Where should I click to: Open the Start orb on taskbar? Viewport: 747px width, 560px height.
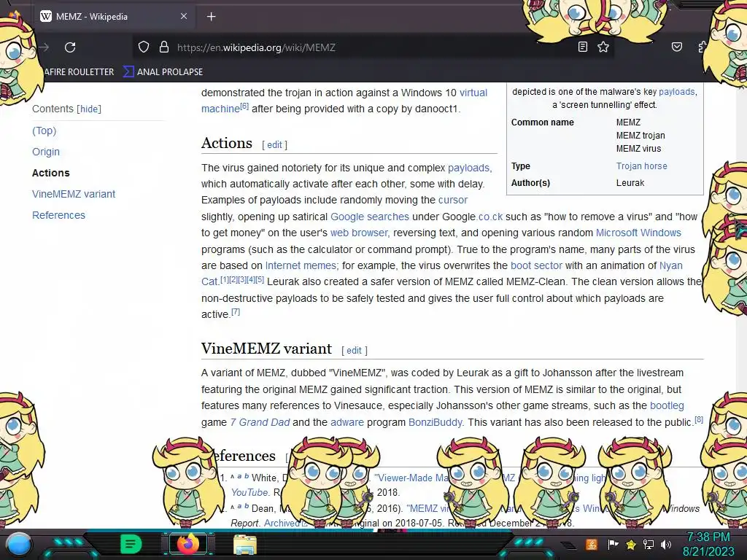coord(19,544)
